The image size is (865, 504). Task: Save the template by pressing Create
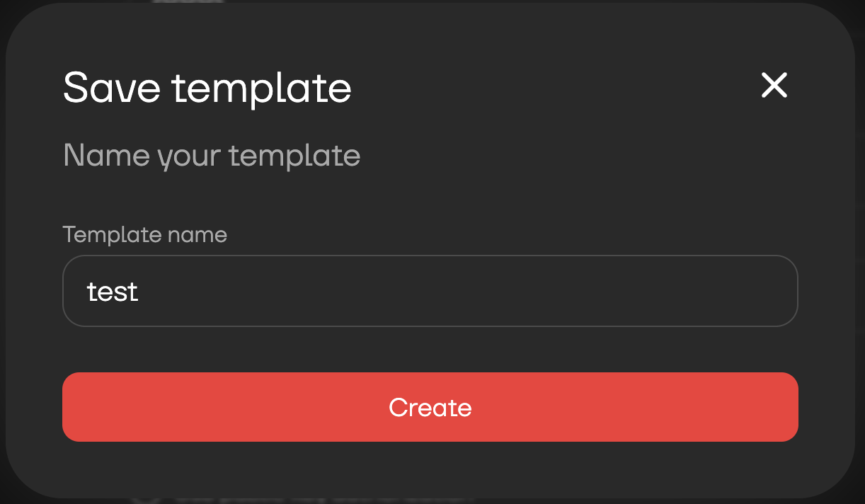click(x=430, y=407)
